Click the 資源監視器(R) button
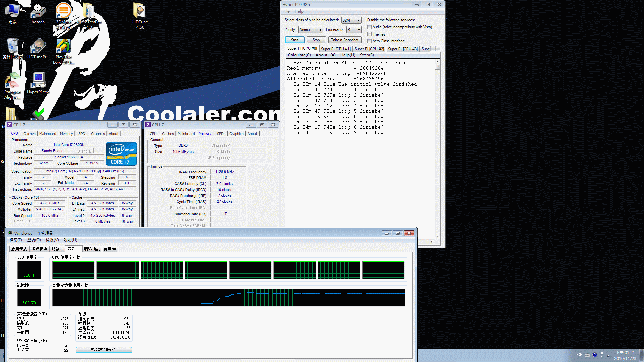Image resolution: width=644 pixels, height=362 pixels. pyautogui.click(x=104, y=350)
